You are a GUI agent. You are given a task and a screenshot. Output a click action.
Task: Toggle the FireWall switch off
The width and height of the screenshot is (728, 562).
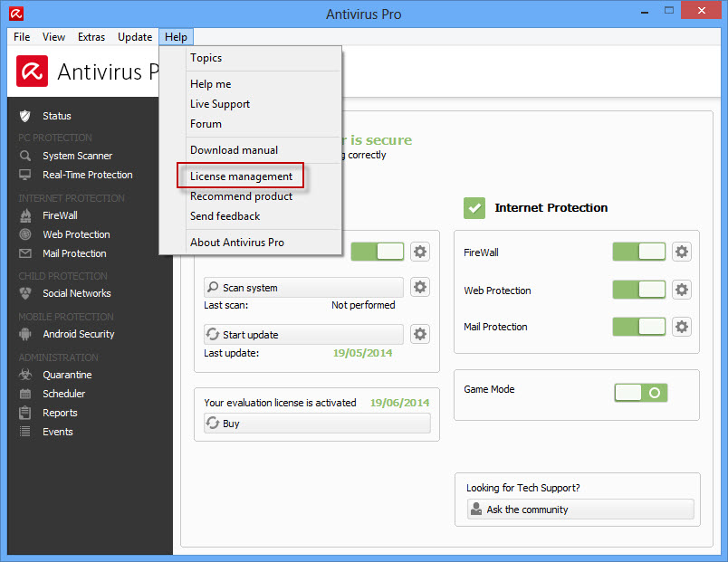(639, 252)
